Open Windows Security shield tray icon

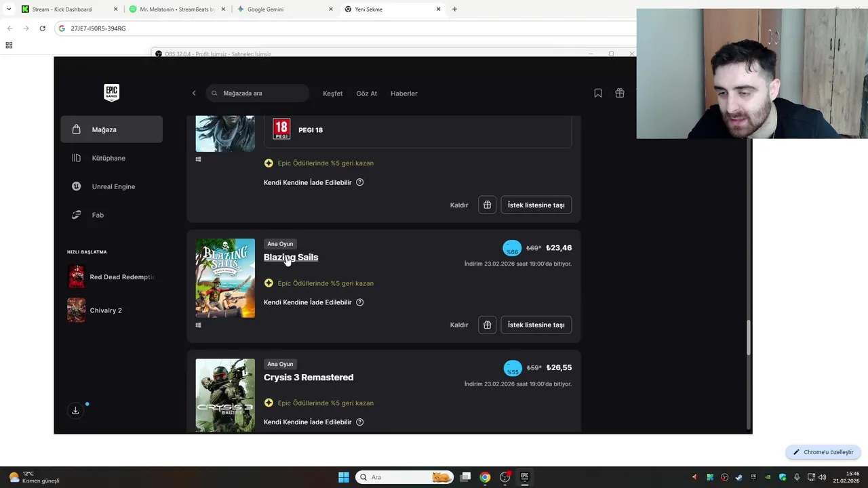pos(783,477)
